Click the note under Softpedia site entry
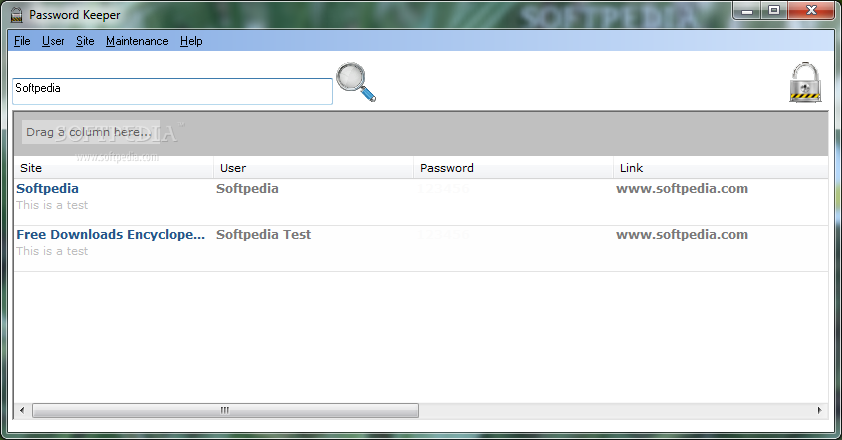The height and width of the screenshot is (440, 842). [52, 205]
